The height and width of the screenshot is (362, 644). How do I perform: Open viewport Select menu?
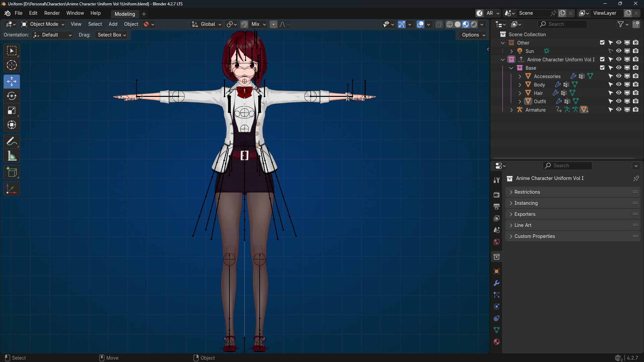click(x=95, y=24)
